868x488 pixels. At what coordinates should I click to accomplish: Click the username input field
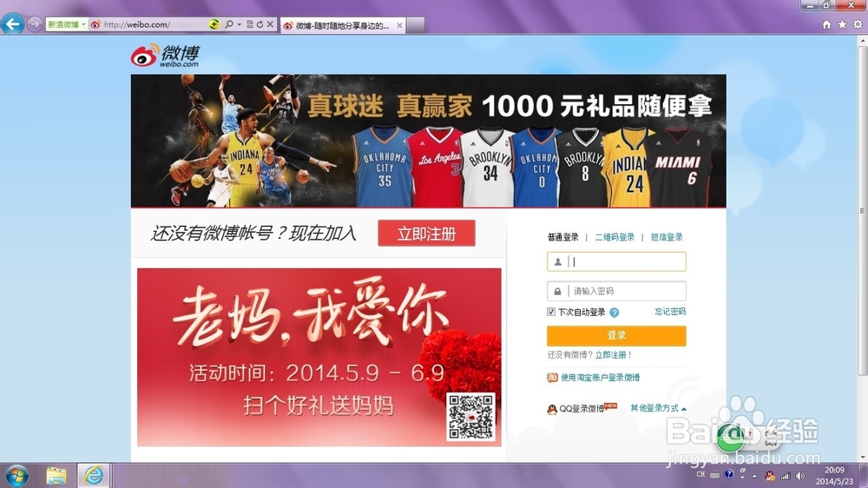616,261
